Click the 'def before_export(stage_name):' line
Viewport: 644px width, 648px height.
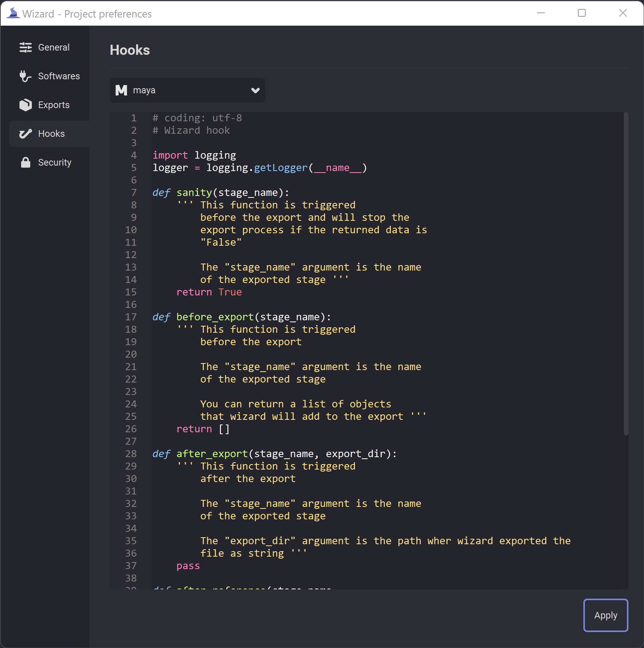click(241, 317)
